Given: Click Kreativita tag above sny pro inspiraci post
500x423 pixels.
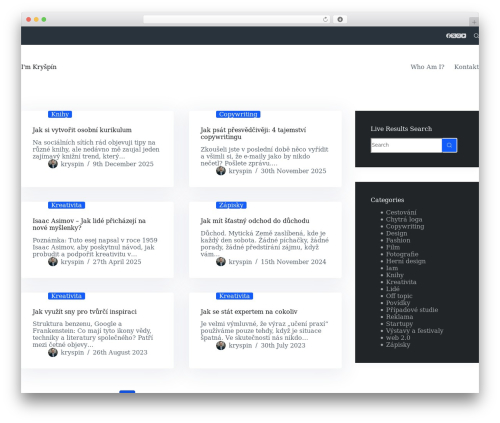Looking at the screenshot, I should [66, 296].
